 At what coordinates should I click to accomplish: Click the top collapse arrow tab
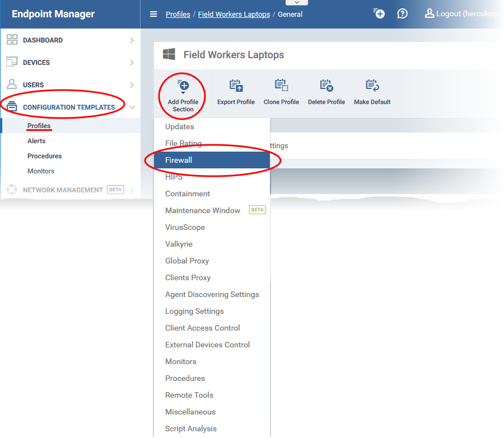point(297,3)
